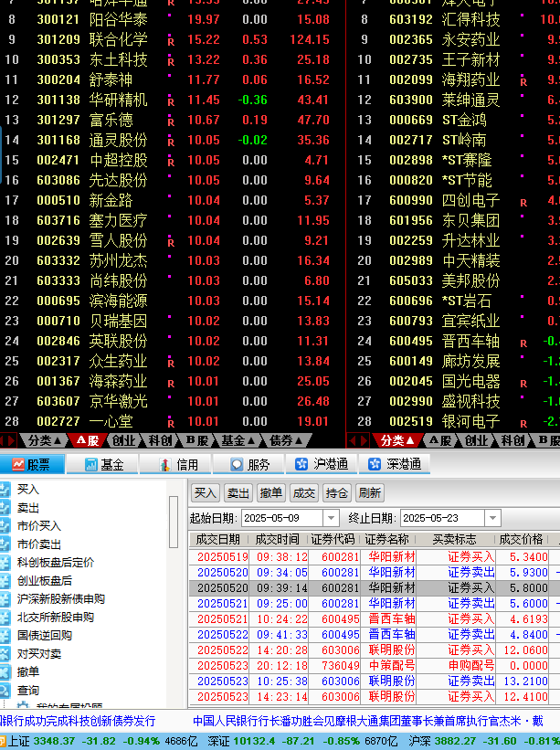Click the 深港通 tab's star icon

pyautogui.click(x=375, y=464)
